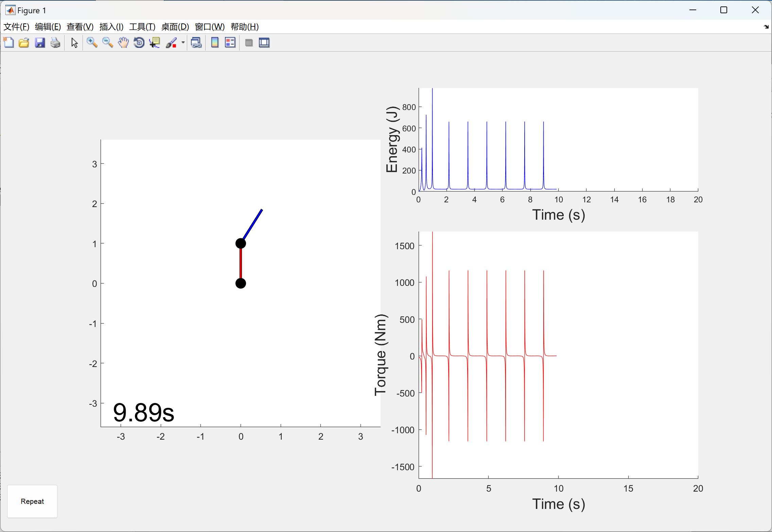Activate the Zoom Out tool
The image size is (772, 532).
tap(107, 43)
